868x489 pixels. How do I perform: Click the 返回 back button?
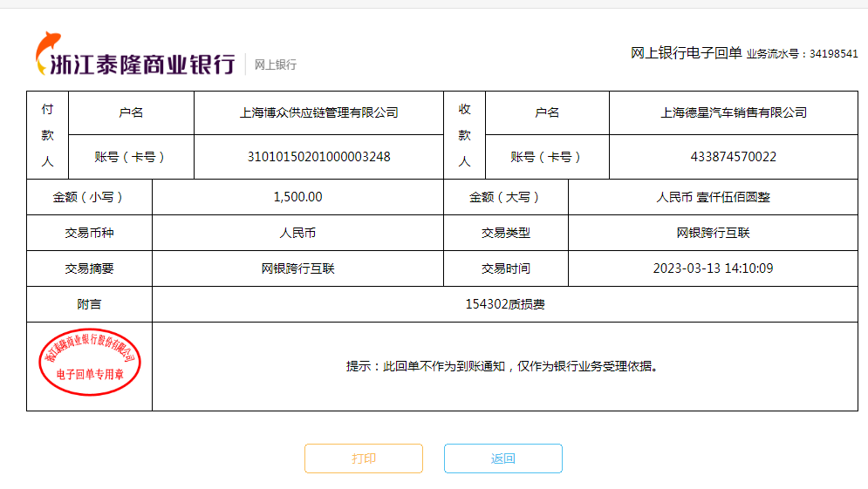(502, 458)
